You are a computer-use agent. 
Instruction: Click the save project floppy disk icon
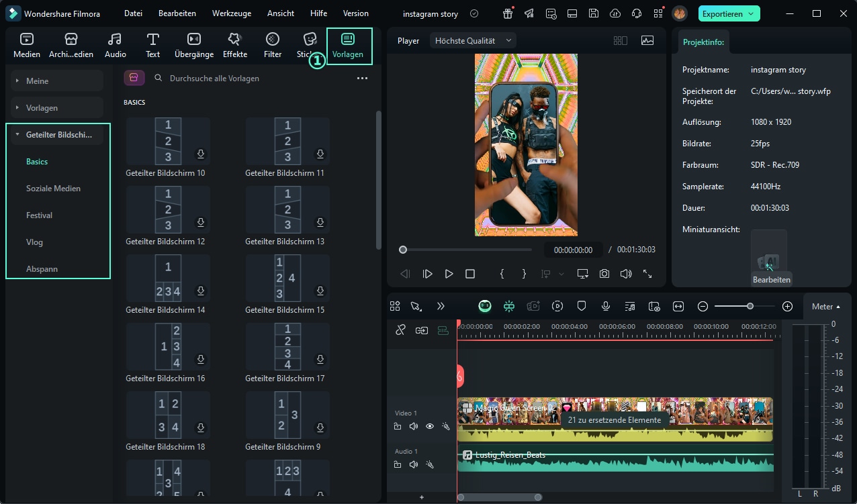pyautogui.click(x=594, y=13)
